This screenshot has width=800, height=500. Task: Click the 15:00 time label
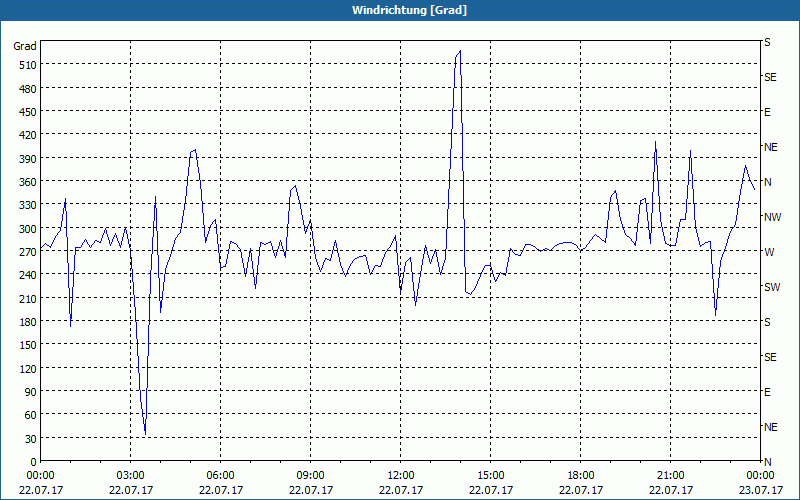490,476
